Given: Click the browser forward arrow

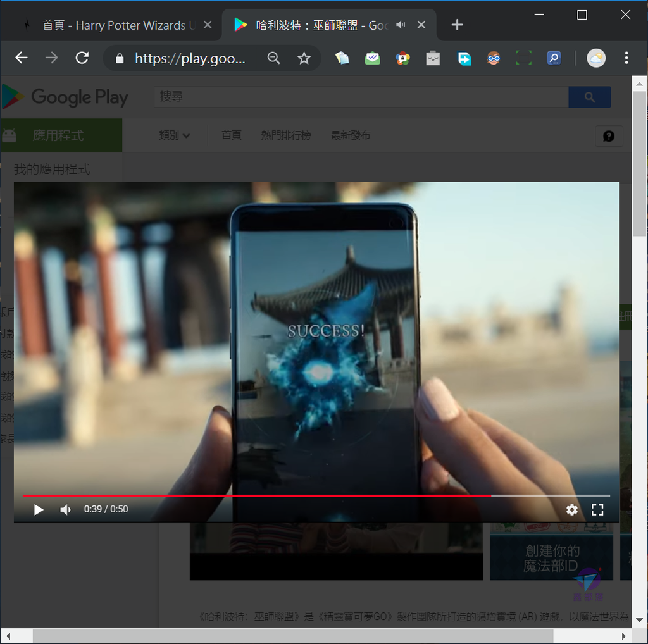Looking at the screenshot, I should tap(52, 58).
